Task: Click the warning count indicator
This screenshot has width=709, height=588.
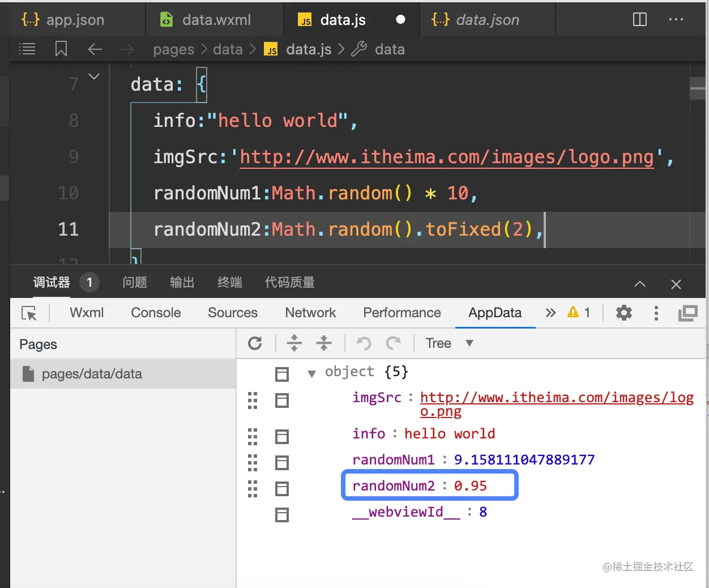Action: (579, 313)
